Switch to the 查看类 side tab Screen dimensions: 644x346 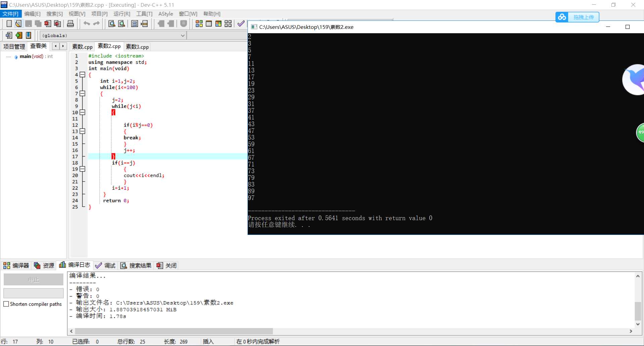[x=38, y=46]
